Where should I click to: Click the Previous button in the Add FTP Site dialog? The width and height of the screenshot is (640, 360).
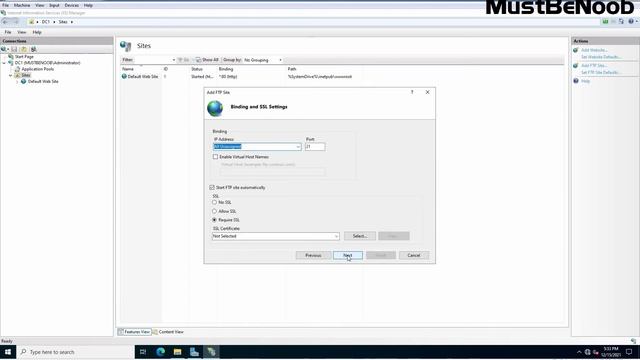[x=313, y=255]
